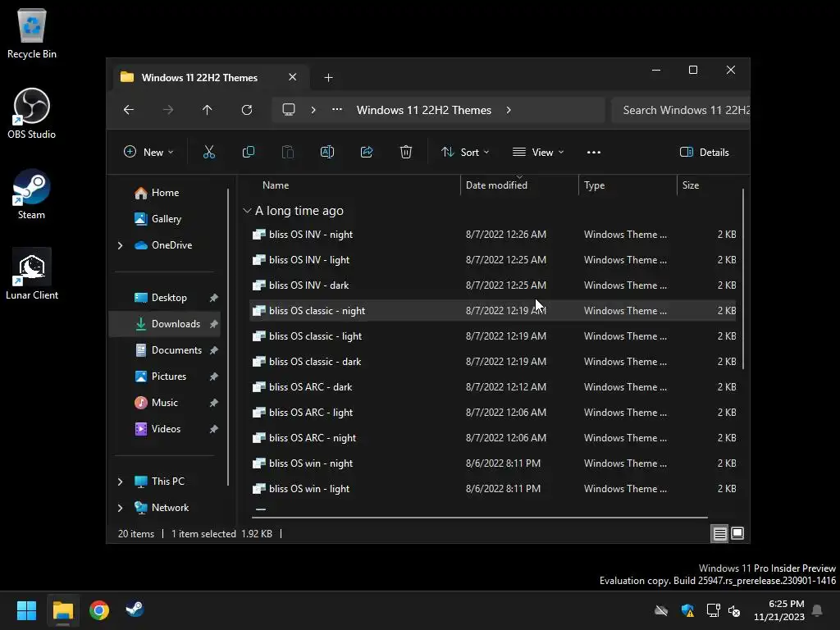
Task: Close the Windows 11 22H2 Themes tab
Action: [x=293, y=77]
